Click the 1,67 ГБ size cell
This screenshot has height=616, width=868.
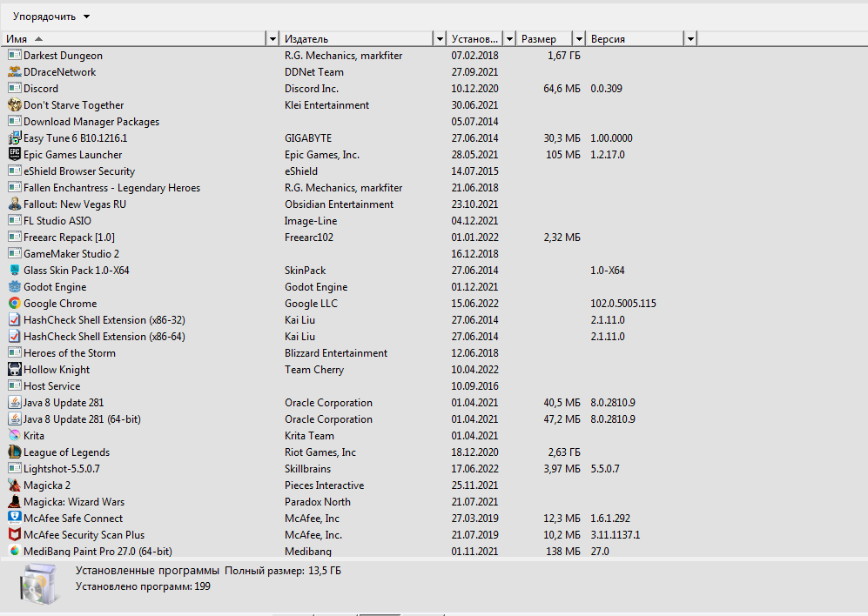564,56
